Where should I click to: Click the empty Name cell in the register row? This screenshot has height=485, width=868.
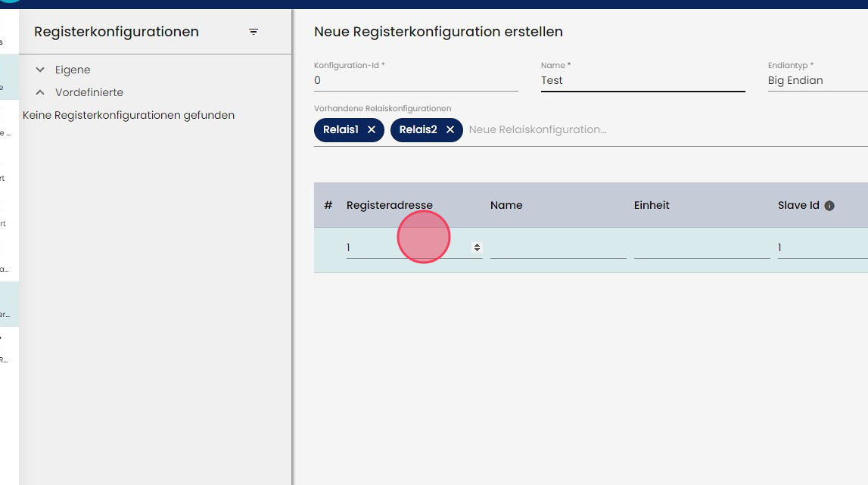pyautogui.click(x=558, y=247)
